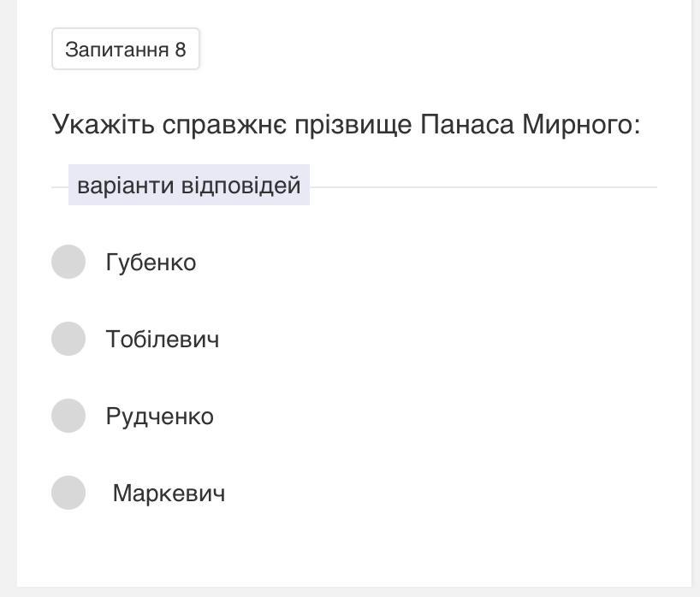Click the "Рудченко" answer text
The image size is (700, 597).
[159, 417]
